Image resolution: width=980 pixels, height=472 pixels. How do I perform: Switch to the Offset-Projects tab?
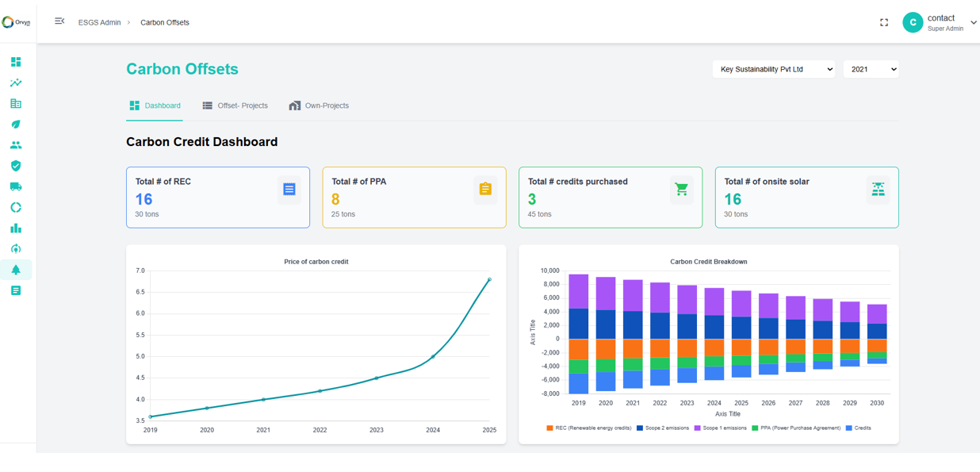[235, 105]
